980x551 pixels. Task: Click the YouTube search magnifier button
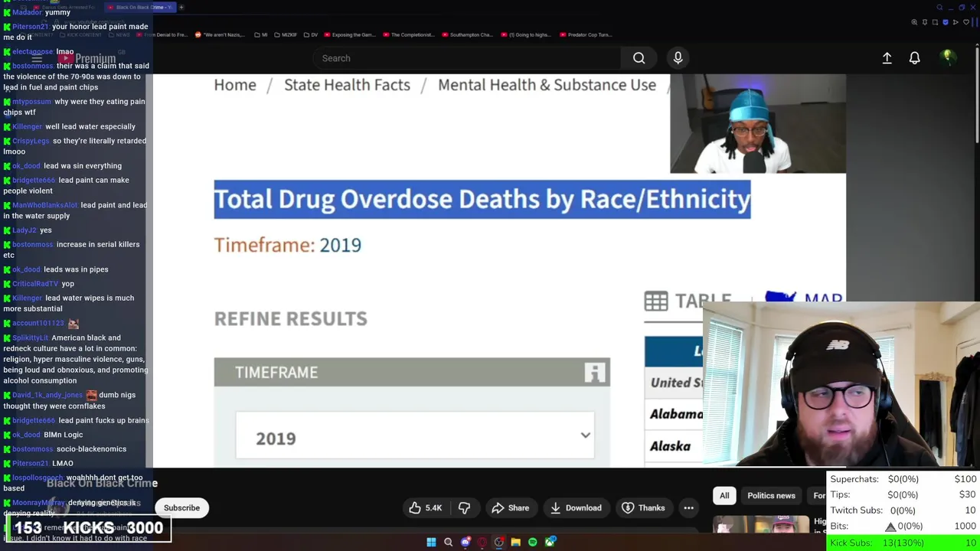(x=639, y=58)
